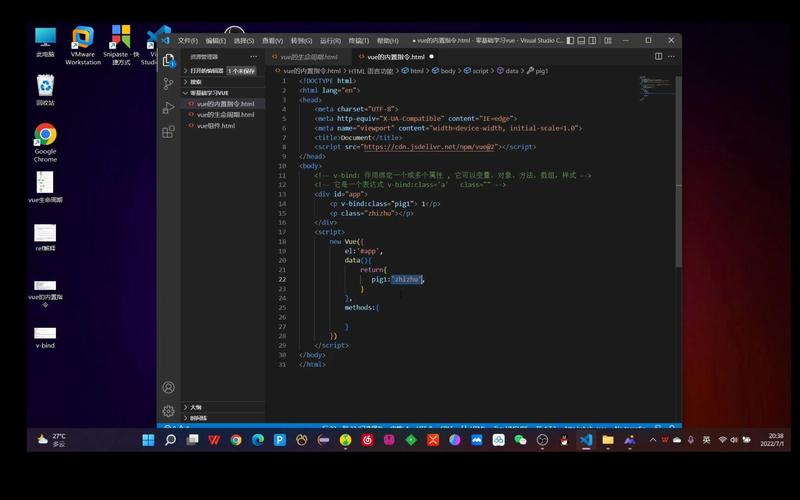Toggle the secondary side bar
The width and height of the screenshot is (800, 500).
click(592, 40)
